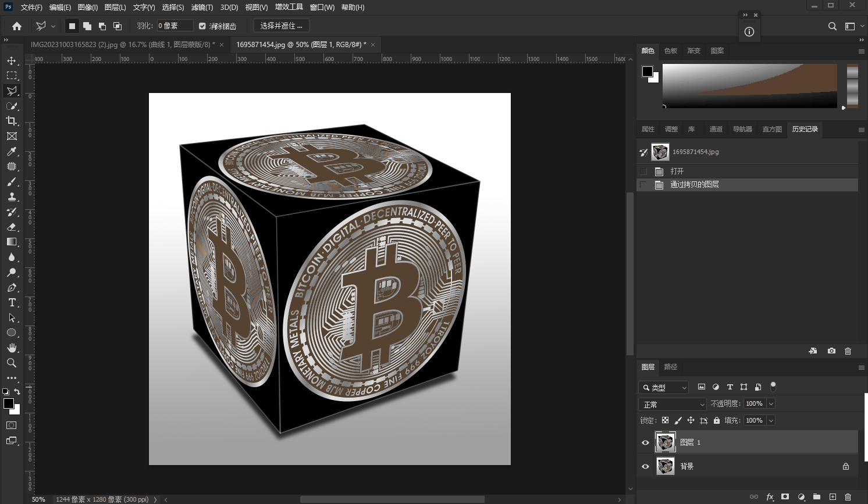Create new layer icon in Layers panel
The image size is (868, 504).
point(833,496)
